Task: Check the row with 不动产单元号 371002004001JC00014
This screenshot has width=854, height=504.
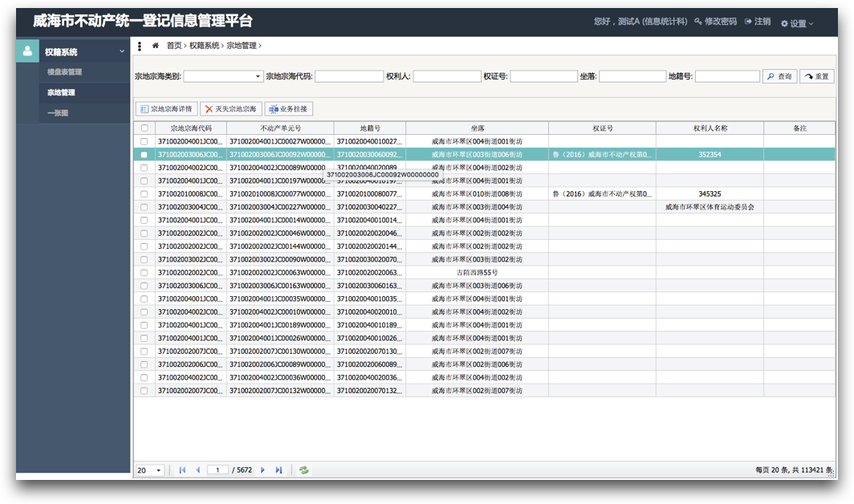Action: click(144, 220)
